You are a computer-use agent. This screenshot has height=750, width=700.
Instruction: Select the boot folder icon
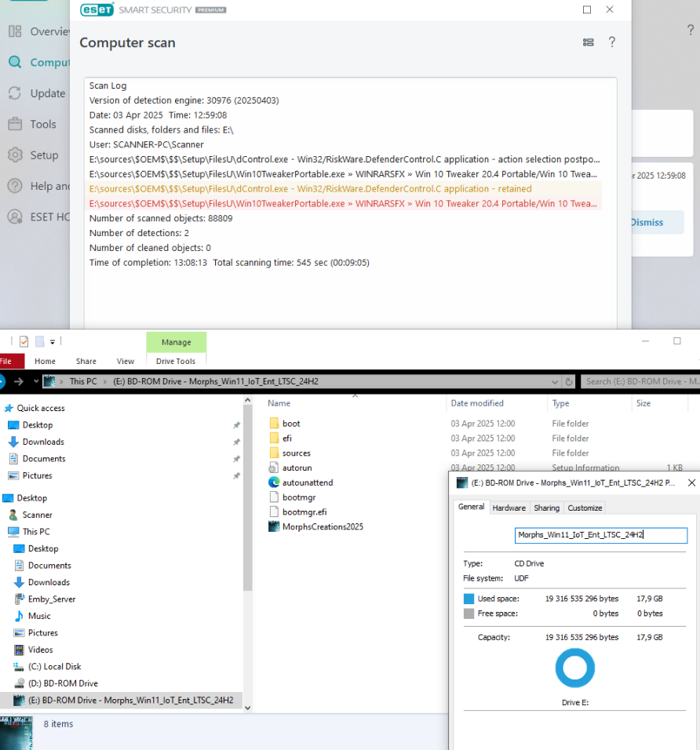coord(274,424)
